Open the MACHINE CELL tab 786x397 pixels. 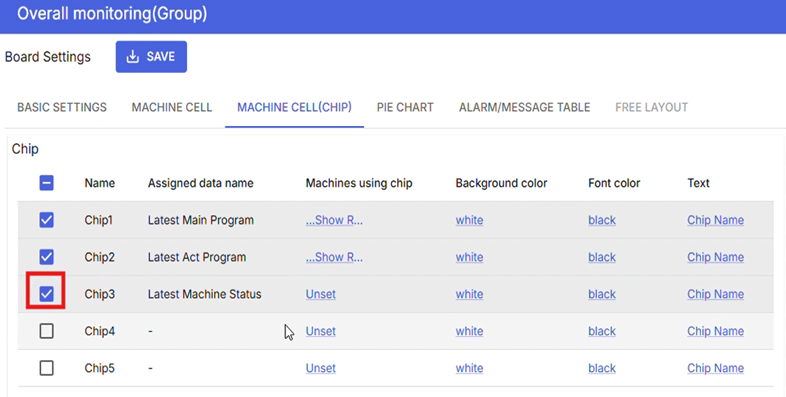(172, 107)
